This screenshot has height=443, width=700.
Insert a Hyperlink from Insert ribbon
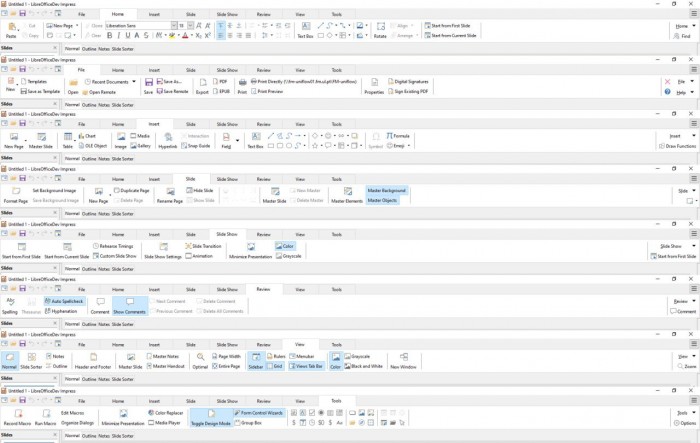click(168, 141)
